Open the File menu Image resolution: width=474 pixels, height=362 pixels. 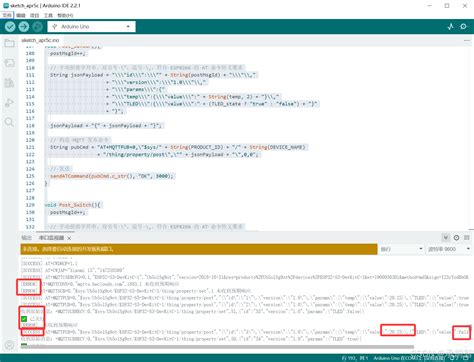coord(7,15)
